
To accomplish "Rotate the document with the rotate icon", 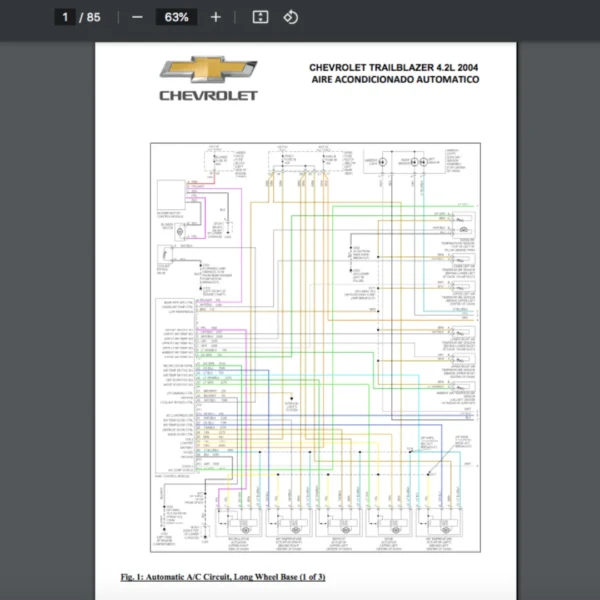I will [290, 17].
